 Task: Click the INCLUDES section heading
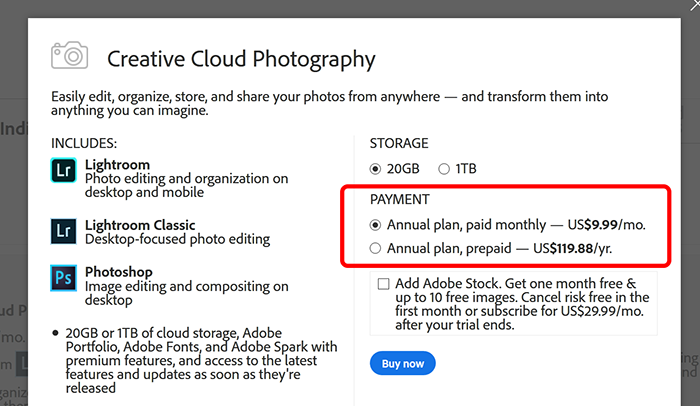tap(84, 143)
